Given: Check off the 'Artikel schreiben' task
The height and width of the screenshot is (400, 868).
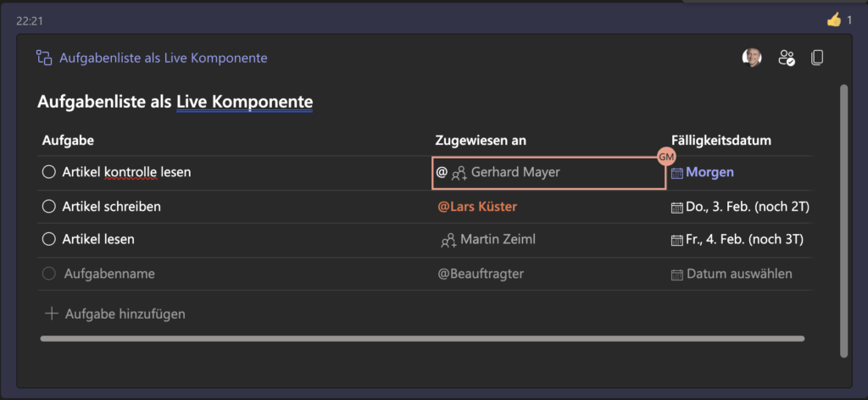Looking at the screenshot, I should [48, 207].
